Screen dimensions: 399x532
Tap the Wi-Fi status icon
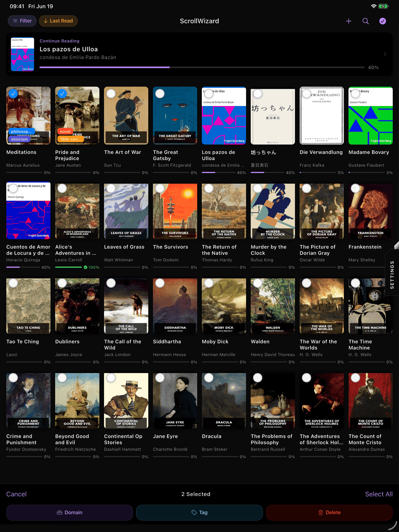click(x=373, y=6)
